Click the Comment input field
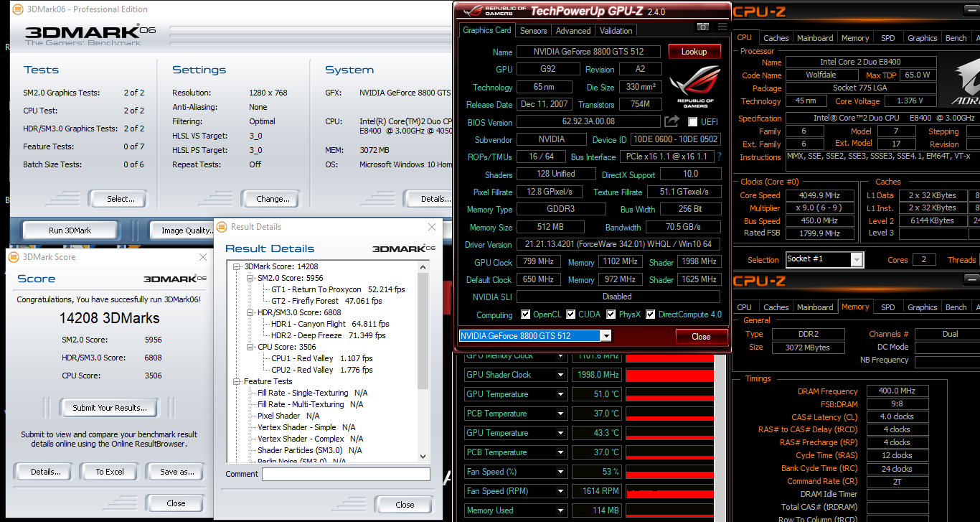Image resolution: width=980 pixels, height=522 pixels. (x=346, y=474)
